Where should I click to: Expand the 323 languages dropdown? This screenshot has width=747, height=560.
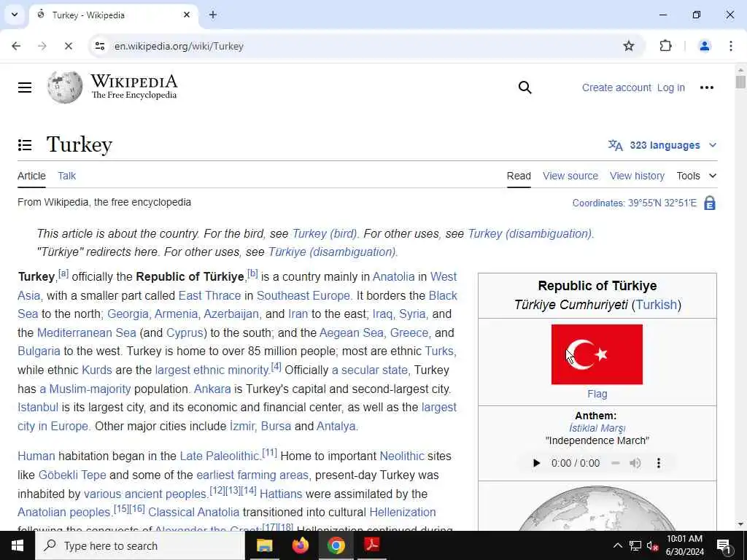662,145
